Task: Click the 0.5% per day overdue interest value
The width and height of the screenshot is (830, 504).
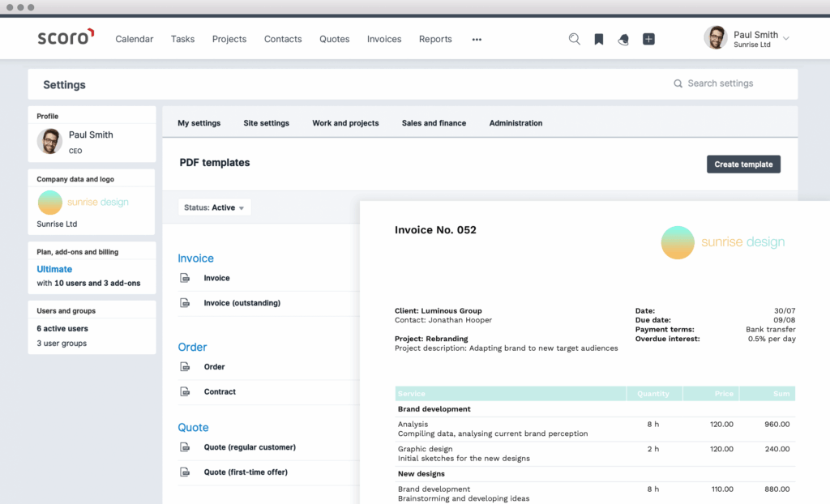Action: (772, 339)
